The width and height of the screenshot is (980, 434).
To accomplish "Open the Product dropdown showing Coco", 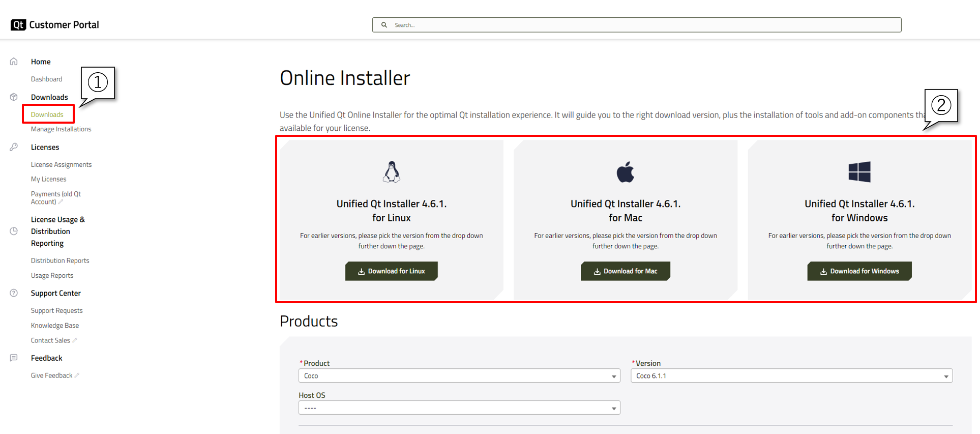I will click(x=459, y=376).
